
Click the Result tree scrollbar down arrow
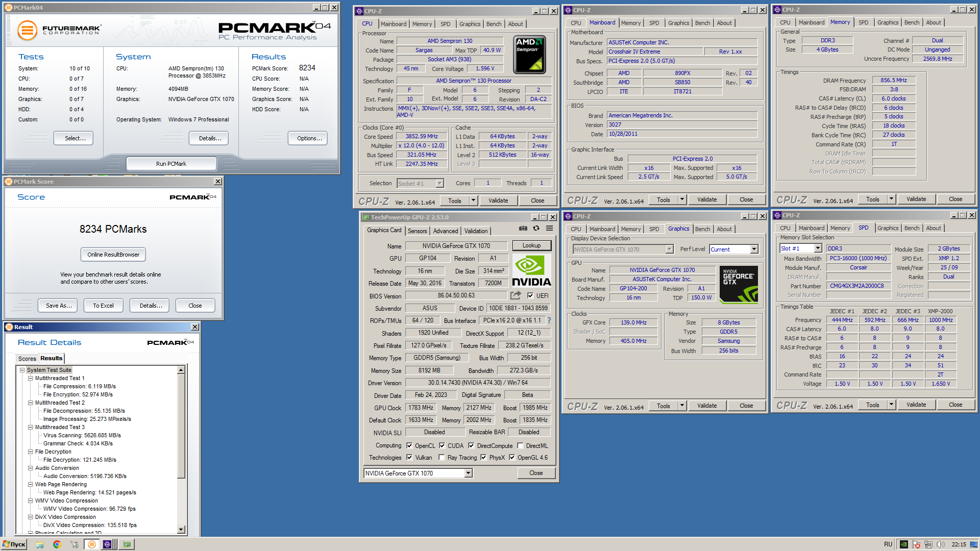pyautogui.click(x=181, y=530)
